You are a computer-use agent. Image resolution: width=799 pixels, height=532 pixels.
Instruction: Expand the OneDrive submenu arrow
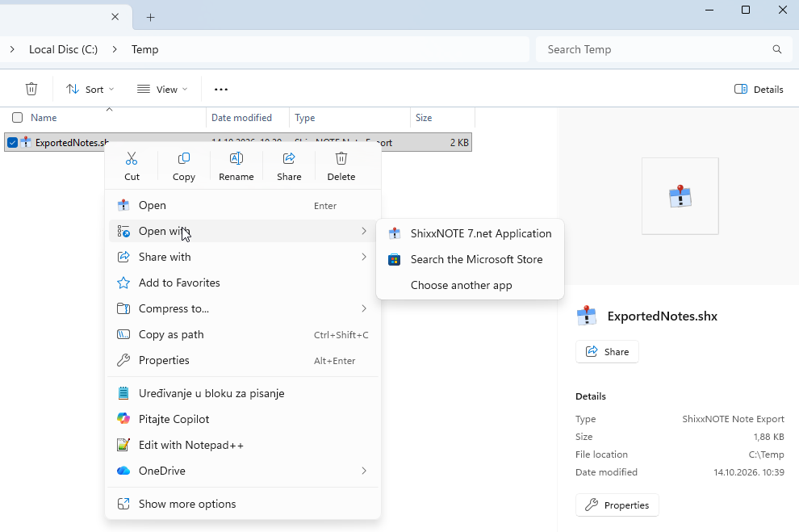pyautogui.click(x=364, y=471)
